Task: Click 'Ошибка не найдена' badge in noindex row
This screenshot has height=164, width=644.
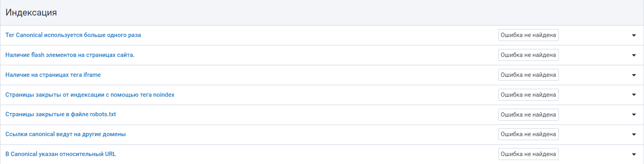Action: (528, 95)
